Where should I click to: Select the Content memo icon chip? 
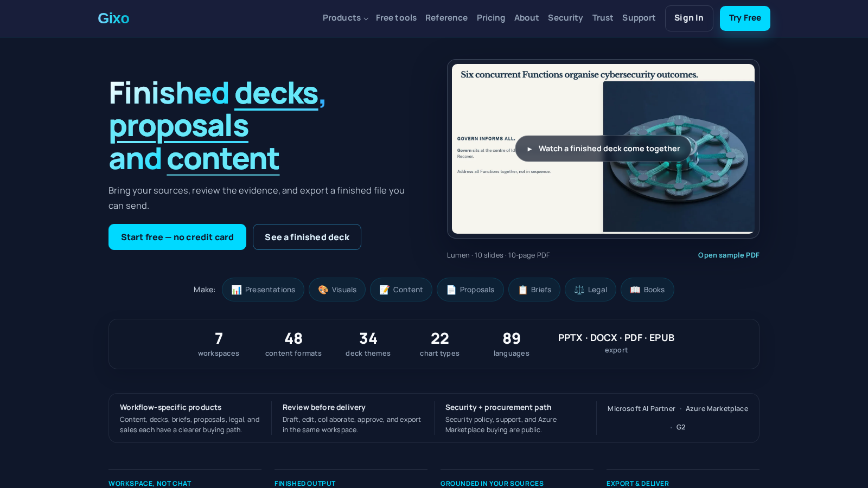point(401,290)
